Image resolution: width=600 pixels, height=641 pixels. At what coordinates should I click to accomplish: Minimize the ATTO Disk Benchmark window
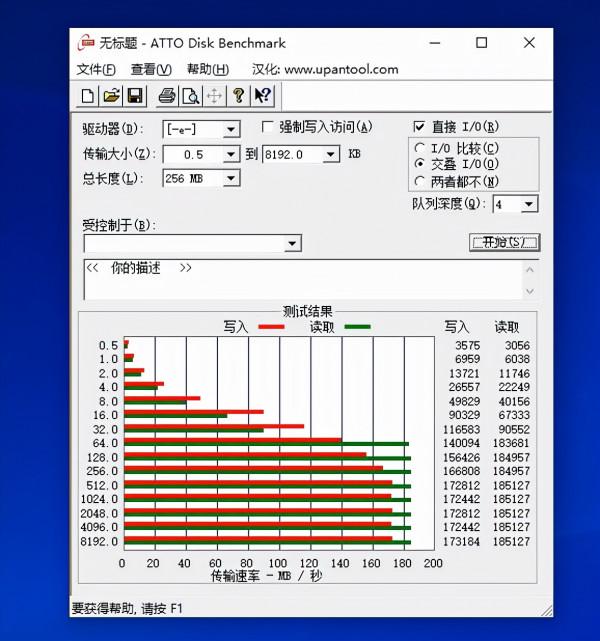(435, 43)
